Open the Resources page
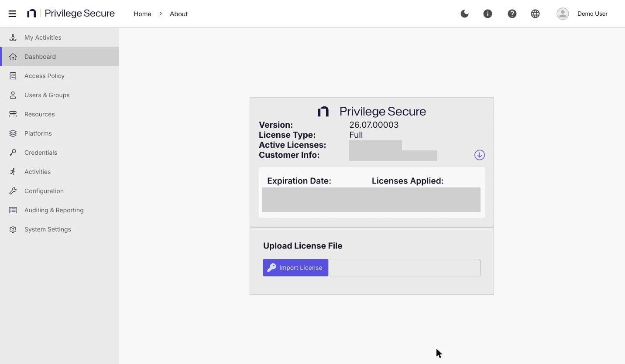The height and width of the screenshot is (364, 625). (x=59, y=114)
